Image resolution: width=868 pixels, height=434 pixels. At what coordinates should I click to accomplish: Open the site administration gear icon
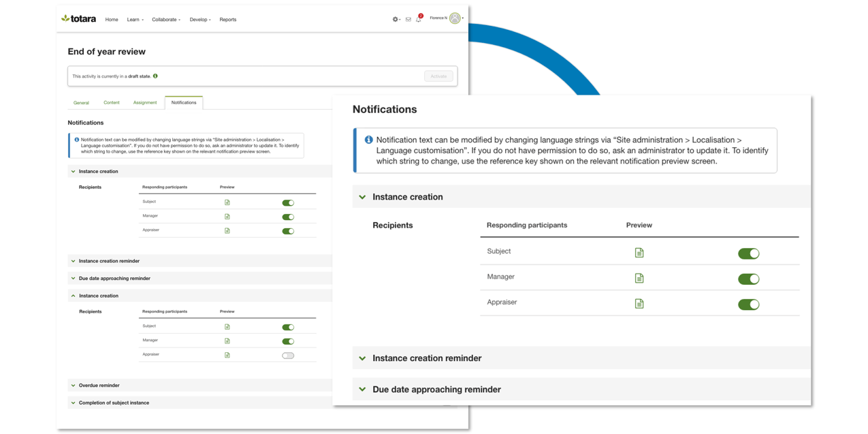pyautogui.click(x=394, y=19)
